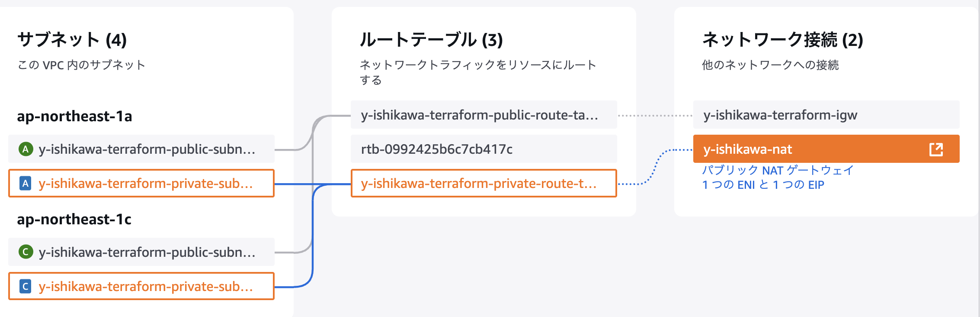Click ネットワーク接続 (2) heading
This screenshot has height=317, width=980.
click(783, 40)
